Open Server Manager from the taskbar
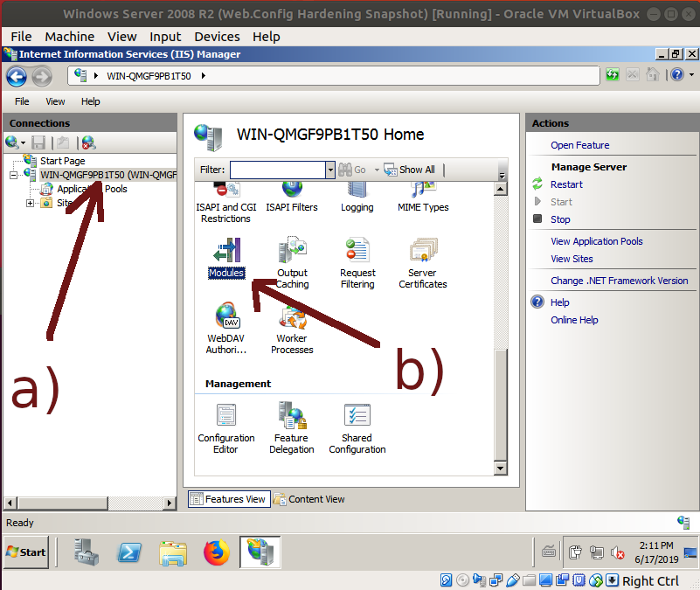Viewport: 700px width, 590px height. pos(87,552)
